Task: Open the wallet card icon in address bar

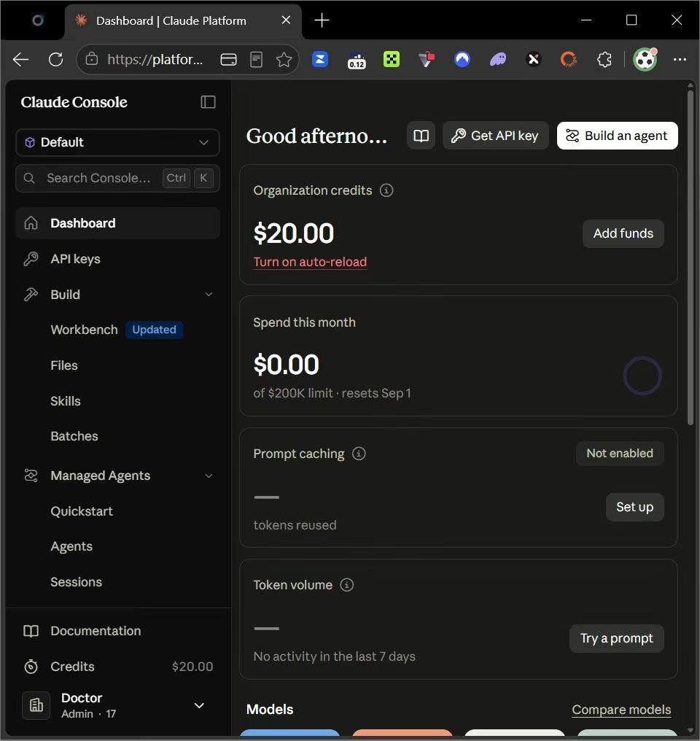Action: (x=229, y=60)
